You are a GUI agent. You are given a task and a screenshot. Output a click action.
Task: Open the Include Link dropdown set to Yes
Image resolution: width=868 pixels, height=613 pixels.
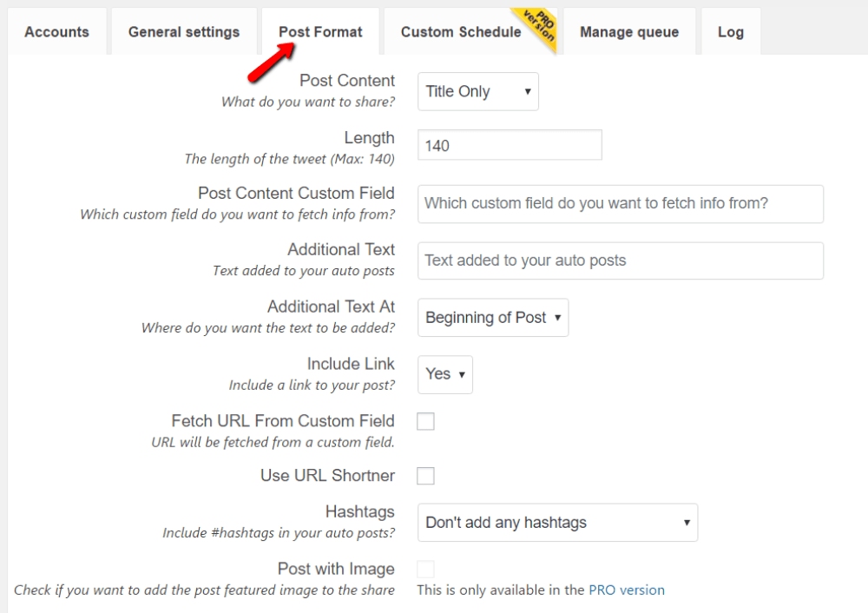[444, 374]
